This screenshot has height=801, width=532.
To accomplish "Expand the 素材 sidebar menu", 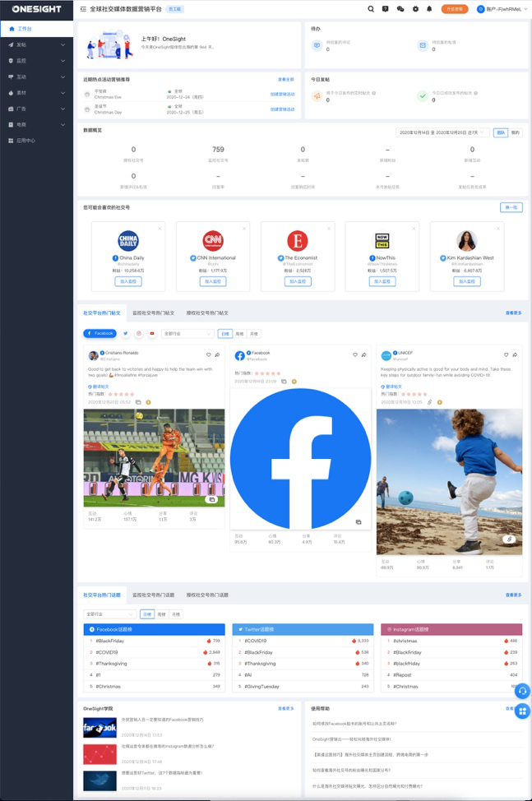I will tap(36, 93).
